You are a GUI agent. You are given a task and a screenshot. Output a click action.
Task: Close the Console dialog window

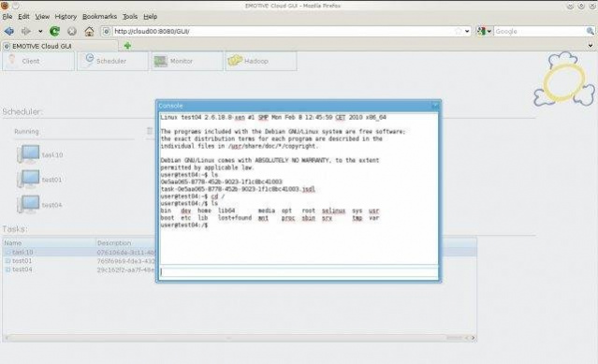[435, 106]
